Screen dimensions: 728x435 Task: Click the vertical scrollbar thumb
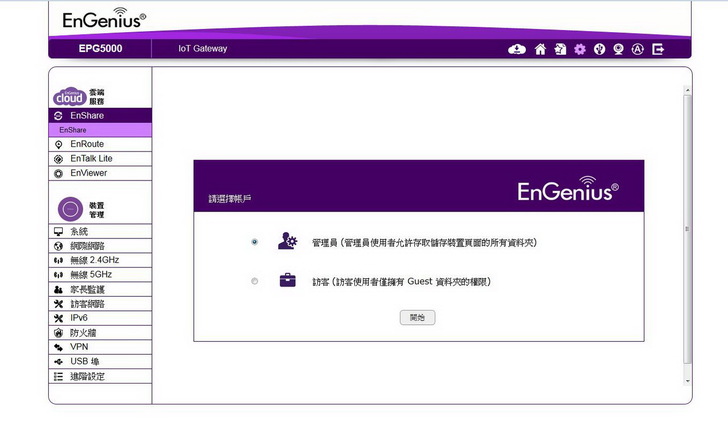pos(688,229)
